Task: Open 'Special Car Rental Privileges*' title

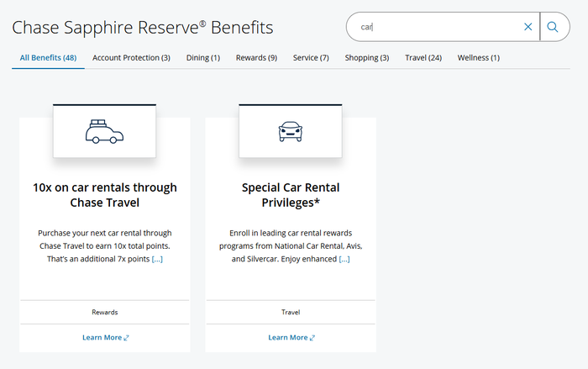Action: 291,195
